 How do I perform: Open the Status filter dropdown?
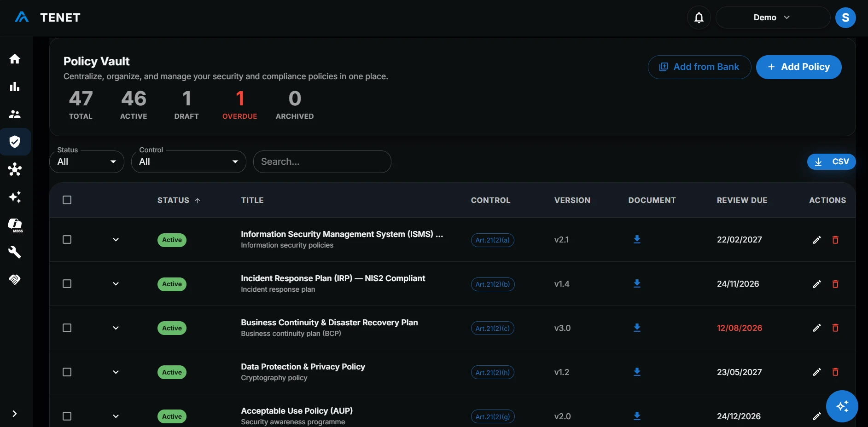pos(87,162)
